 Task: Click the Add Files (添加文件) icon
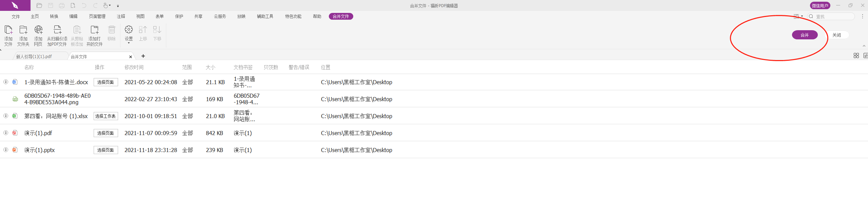coord(8,31)
